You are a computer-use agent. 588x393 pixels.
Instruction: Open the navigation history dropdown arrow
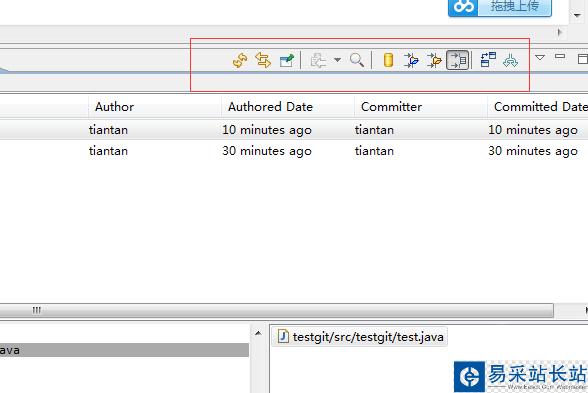pos(338,60)
